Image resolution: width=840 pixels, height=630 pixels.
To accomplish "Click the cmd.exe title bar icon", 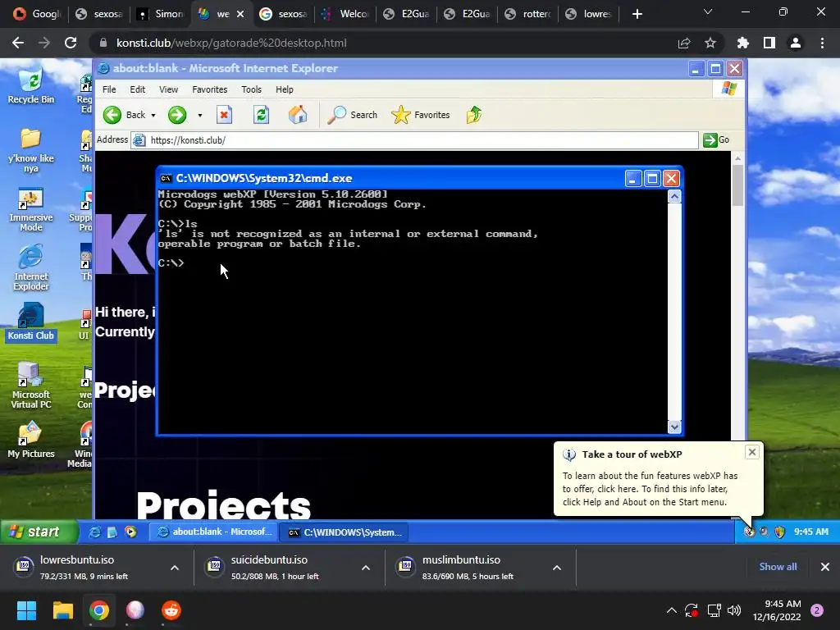I will 166,178.
